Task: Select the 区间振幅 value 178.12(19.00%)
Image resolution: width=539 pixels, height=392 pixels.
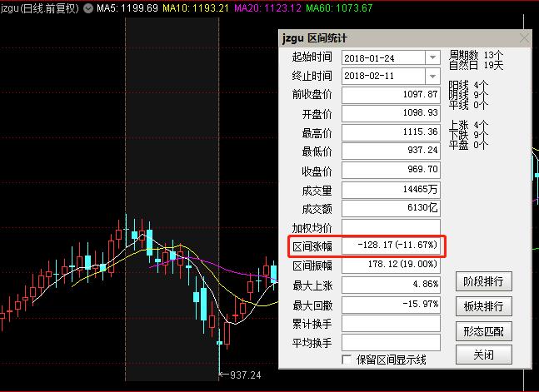Action: 391,265
